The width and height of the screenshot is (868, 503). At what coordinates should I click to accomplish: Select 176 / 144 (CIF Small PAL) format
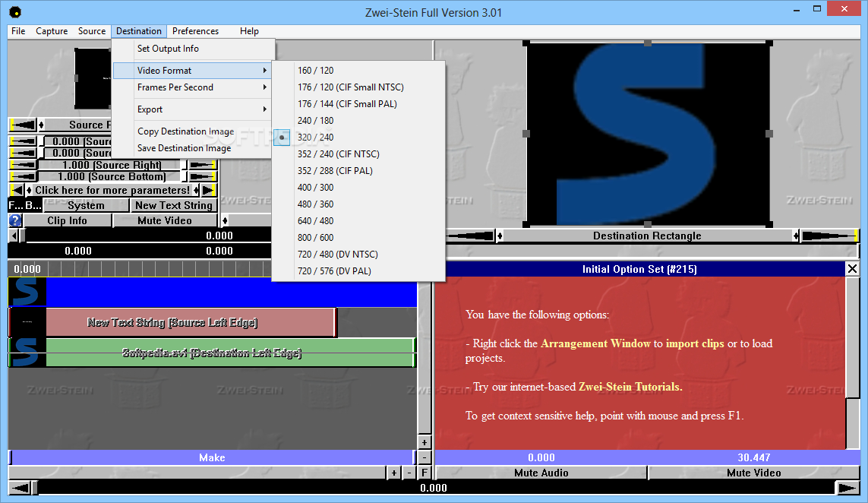click(x=358, y=103)
